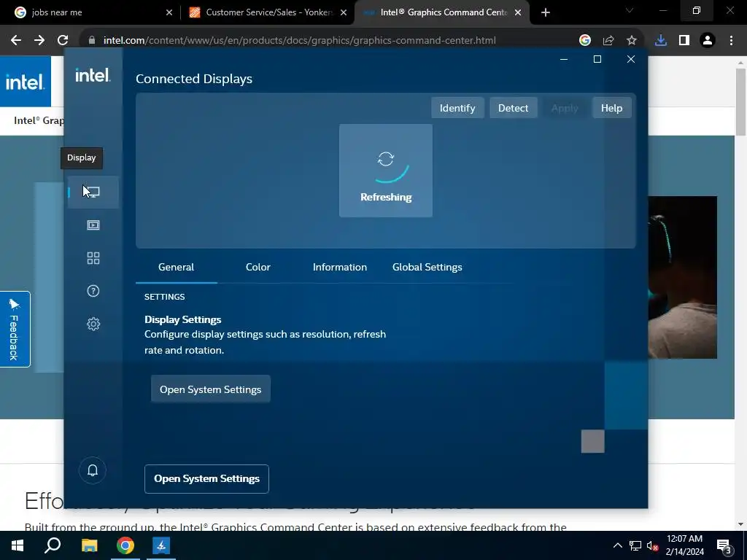
Task: Open the taskbar clock and date
Action: click(684, 545)
